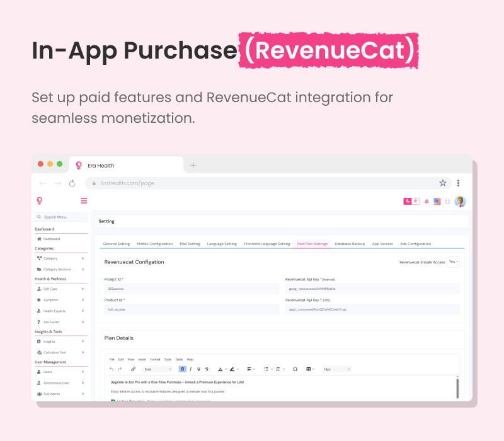The width and height of the screenshot is (504, 441).
Task: Click the Project Id input field
Action: (x=192, y=289)
